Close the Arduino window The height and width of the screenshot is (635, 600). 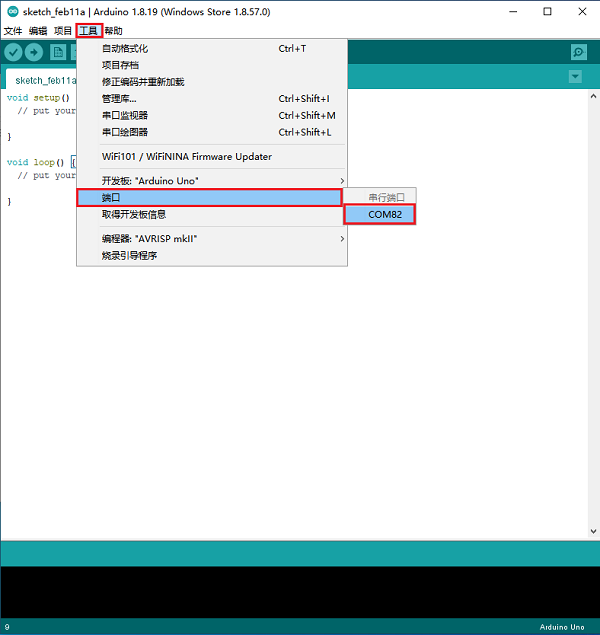[x=582, y=12]
